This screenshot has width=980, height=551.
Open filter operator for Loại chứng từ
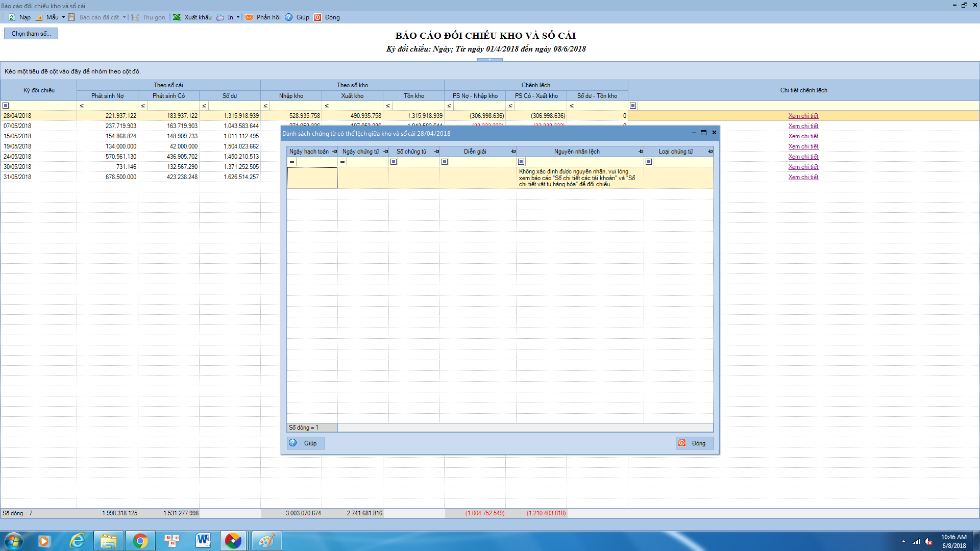pyautogui.click(x=649, y=162)
